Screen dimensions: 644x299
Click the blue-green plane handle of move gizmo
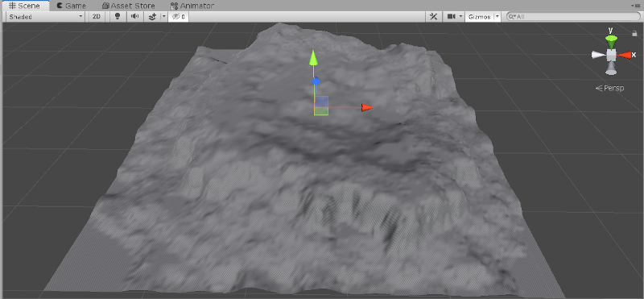pyautogui.click(x=321, y=102)
